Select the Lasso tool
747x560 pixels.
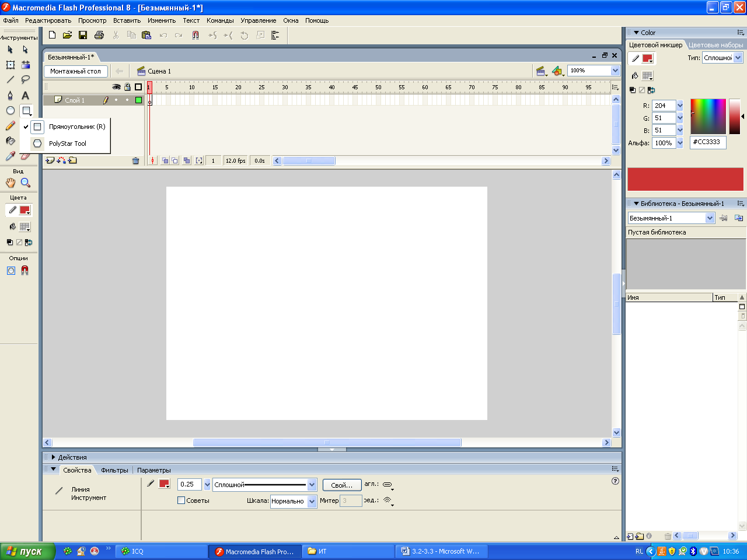[25, 80]
